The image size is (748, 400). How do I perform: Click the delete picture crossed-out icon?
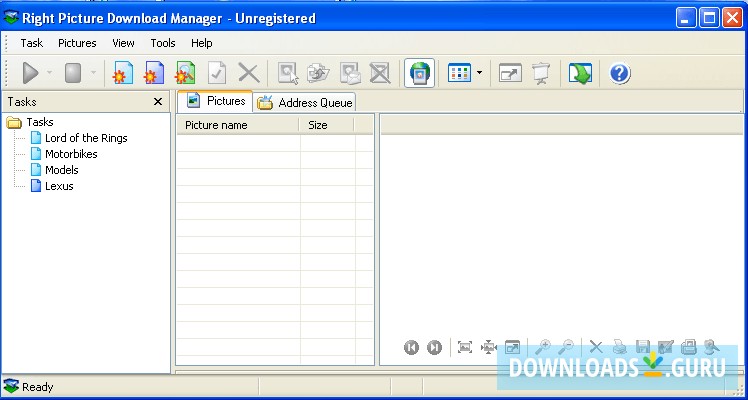point(380,73)
